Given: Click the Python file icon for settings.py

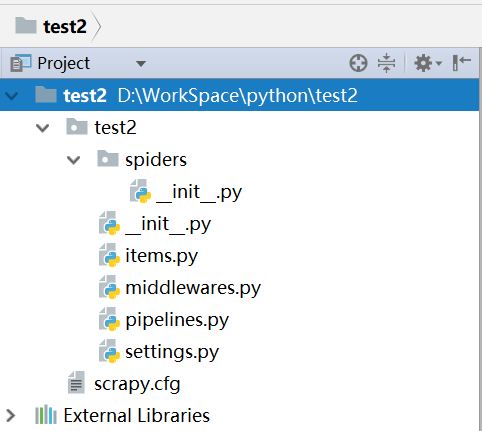Looking at the screenshot, I should (109, 351).
